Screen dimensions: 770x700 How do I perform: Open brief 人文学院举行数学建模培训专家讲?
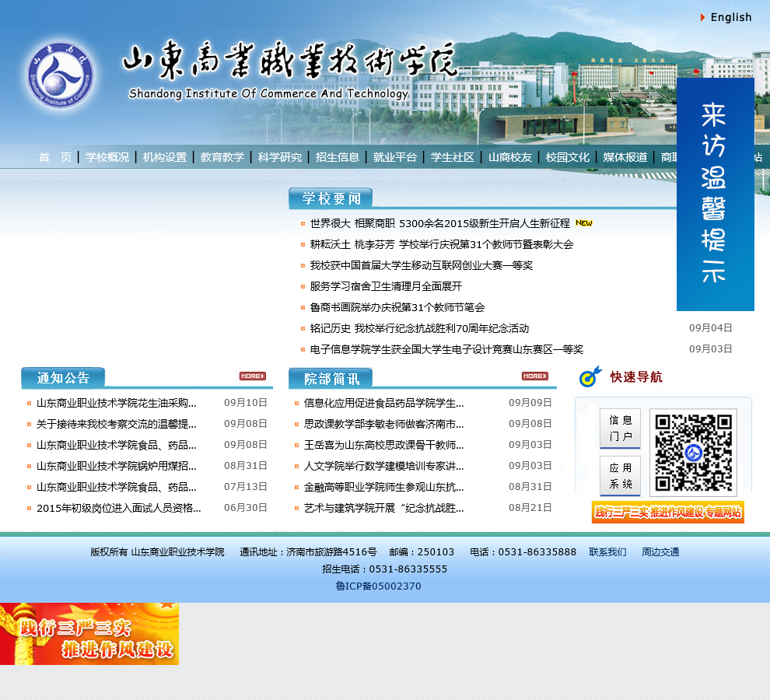tap(383, 466)
